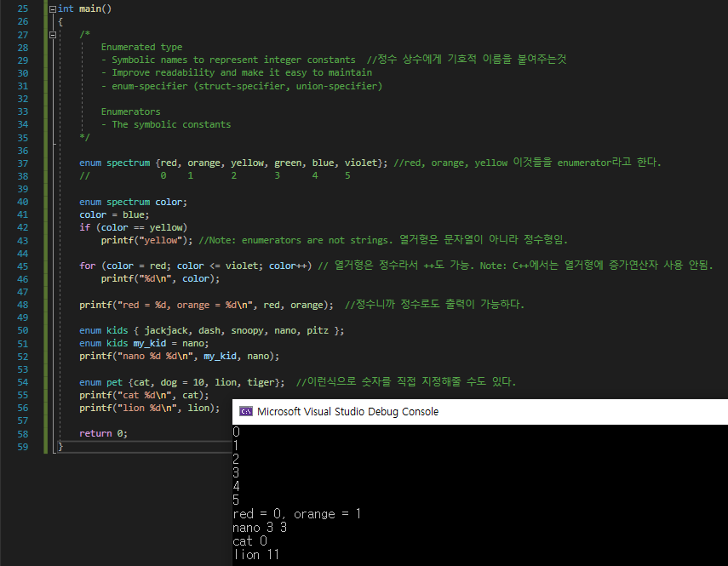Screen dimensions: 728x566
Task: Click the 'Enumerated type' comment heading
Action: pos(141,47)
